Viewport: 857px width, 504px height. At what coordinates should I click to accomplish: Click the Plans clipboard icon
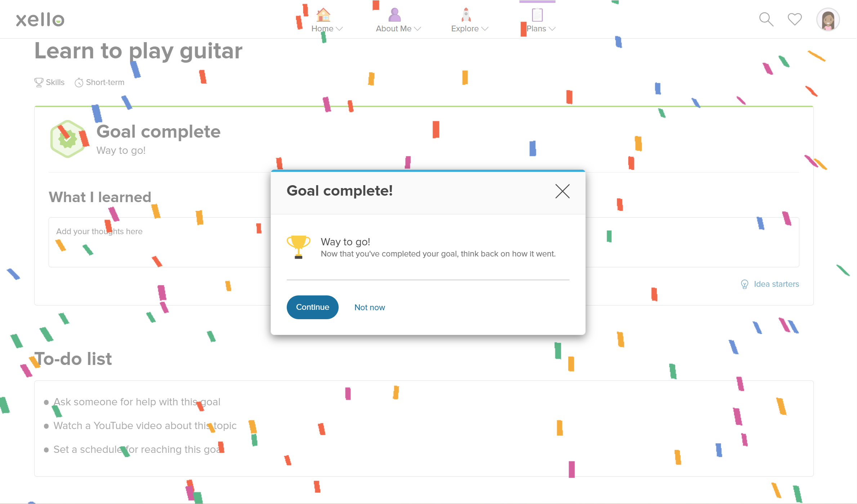click(x=537, y=15)
